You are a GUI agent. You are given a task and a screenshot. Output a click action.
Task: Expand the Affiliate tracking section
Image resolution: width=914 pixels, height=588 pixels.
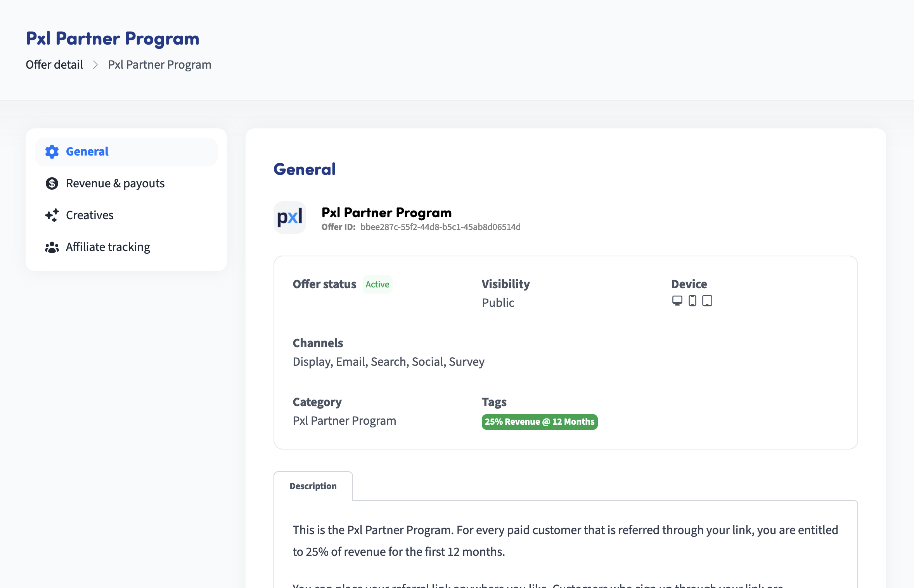pyautogui.click(x=108, y=247)
